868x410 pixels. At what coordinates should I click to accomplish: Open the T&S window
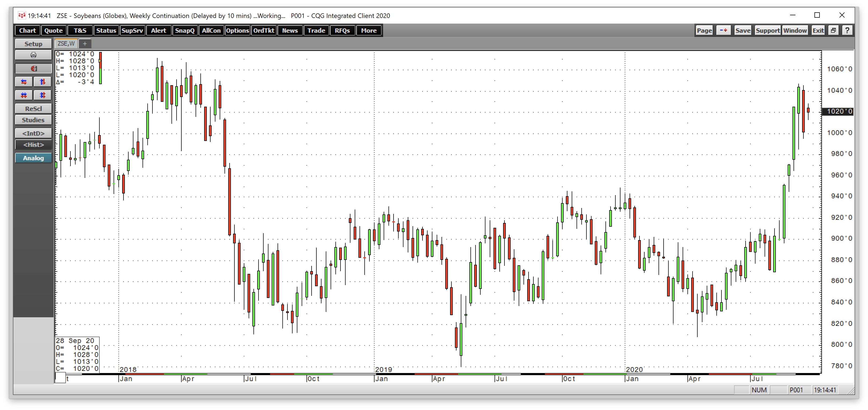(x=80, y=30)
